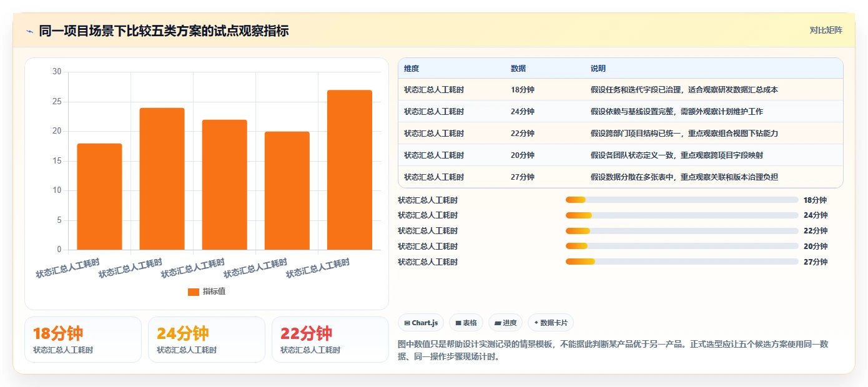Sort by the 数据 column header

pyautogui.click(x=518, y=68)
